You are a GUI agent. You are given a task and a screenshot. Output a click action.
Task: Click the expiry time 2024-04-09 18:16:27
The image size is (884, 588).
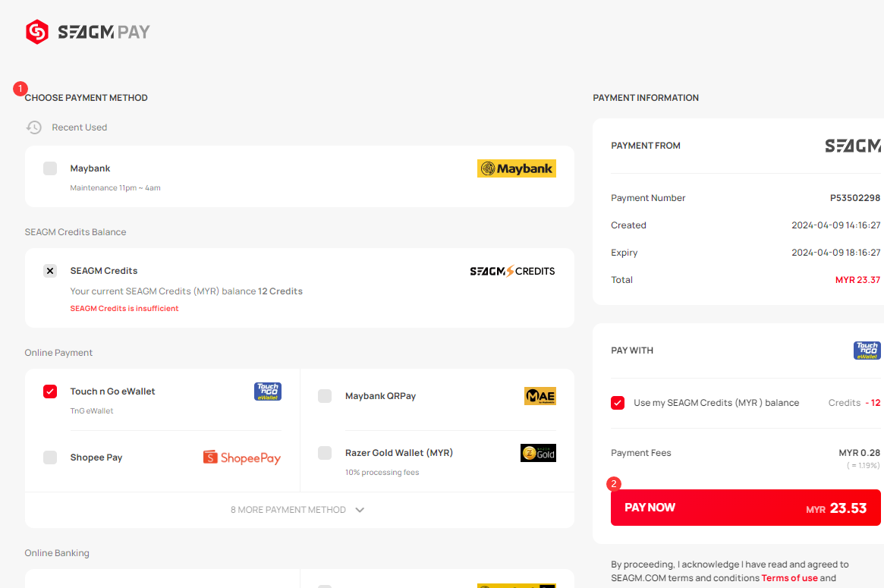[836, 253]
